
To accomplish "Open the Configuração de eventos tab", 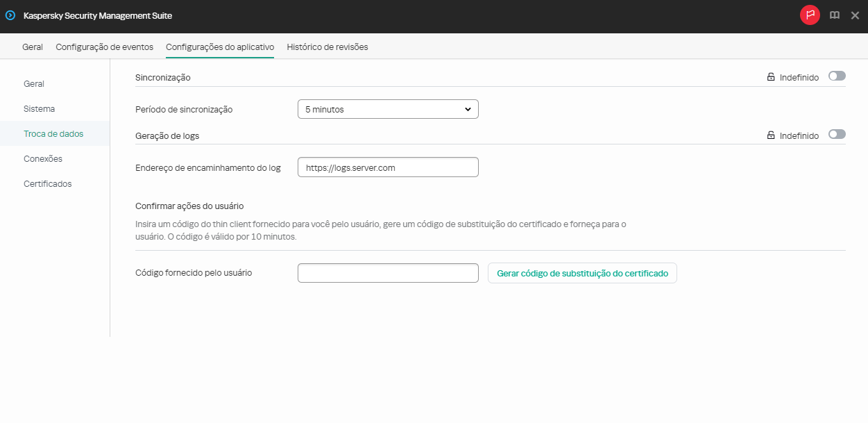I will coord(105,47).
